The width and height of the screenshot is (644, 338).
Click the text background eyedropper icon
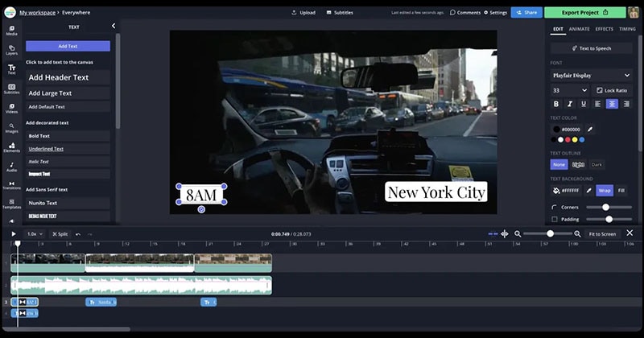pyautogui.click(x=588, y=191)
